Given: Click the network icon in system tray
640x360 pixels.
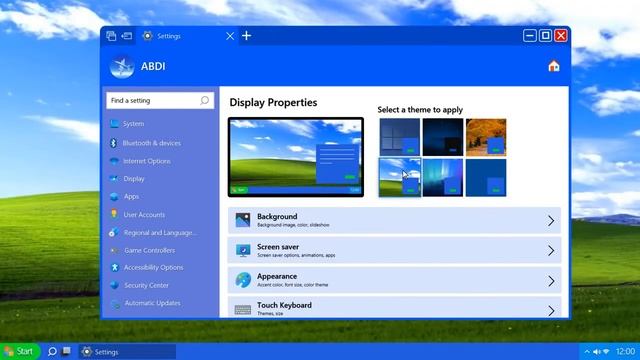Looking at the screenshot, I should click(x=606, y=352).
